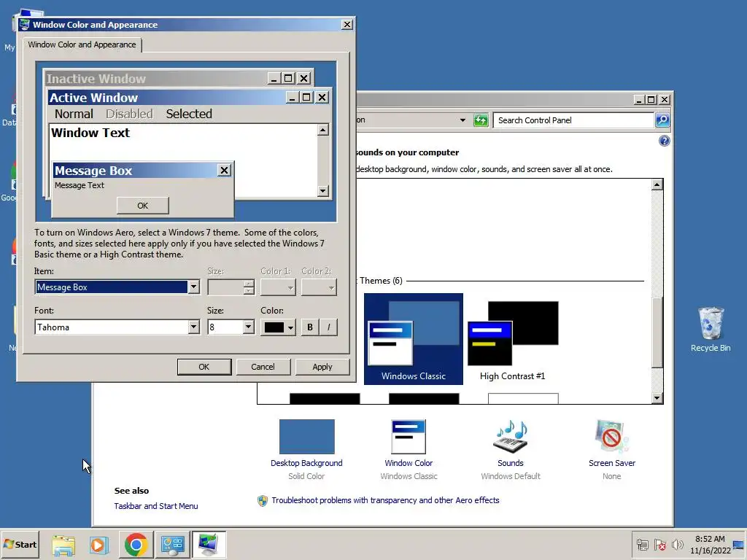
Task: Click the Show Desktop tray icon
Action: tap(740, 544)
